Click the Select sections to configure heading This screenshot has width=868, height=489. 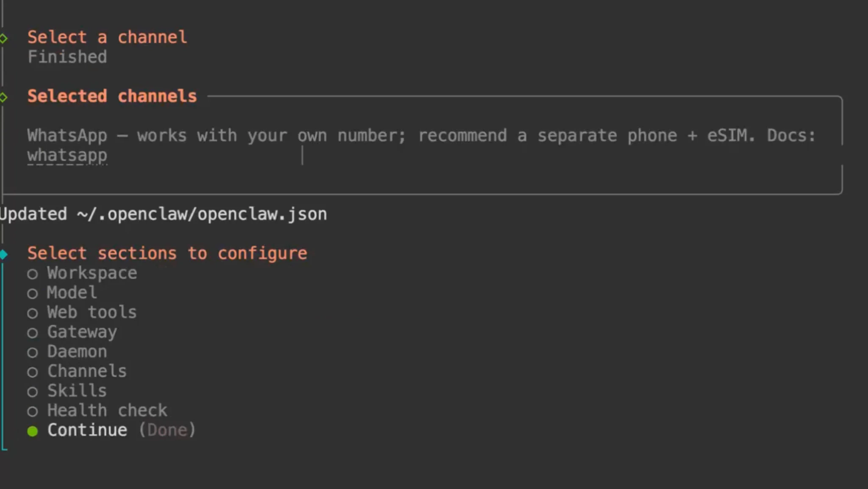click(x=167, y=253)
